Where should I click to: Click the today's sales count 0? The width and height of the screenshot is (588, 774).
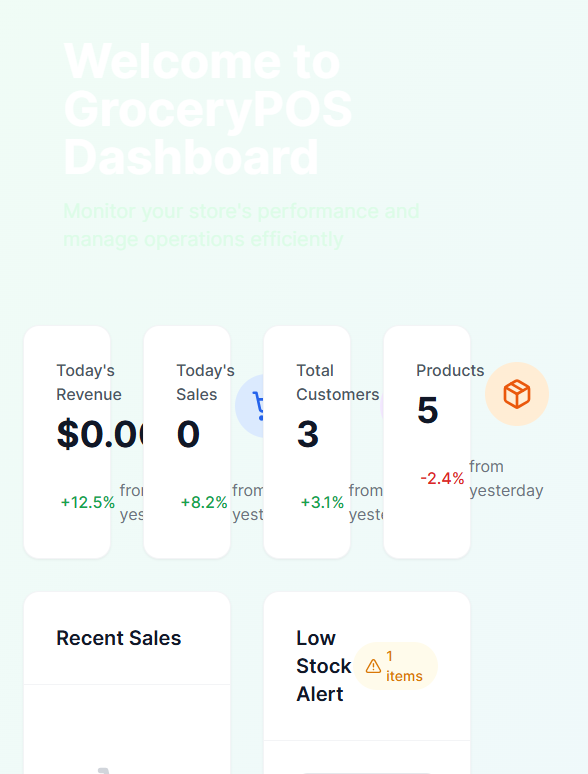[x=188, y=434]
